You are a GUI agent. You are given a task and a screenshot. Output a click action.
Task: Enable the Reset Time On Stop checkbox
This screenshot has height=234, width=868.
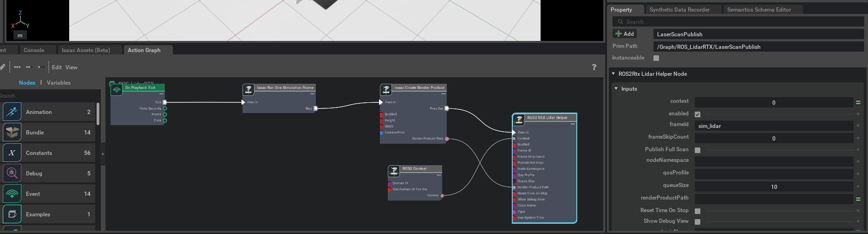[x=698, y=211]
